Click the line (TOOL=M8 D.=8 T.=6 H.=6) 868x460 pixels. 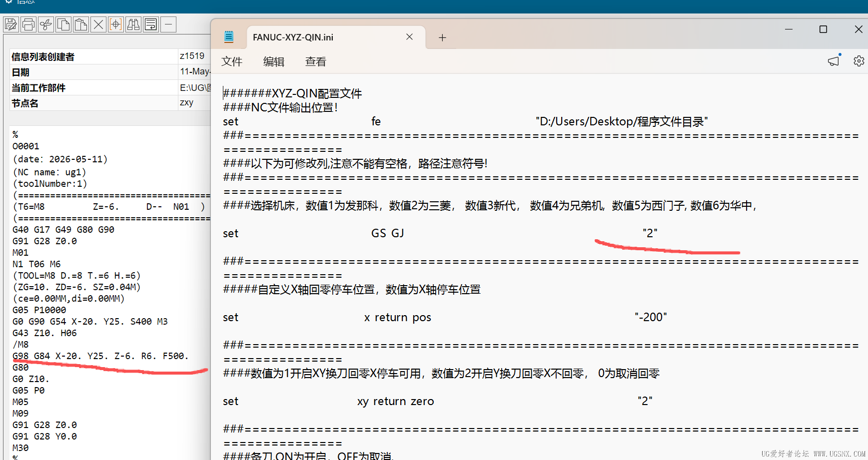pyautogui.click(x=76, y=276)
